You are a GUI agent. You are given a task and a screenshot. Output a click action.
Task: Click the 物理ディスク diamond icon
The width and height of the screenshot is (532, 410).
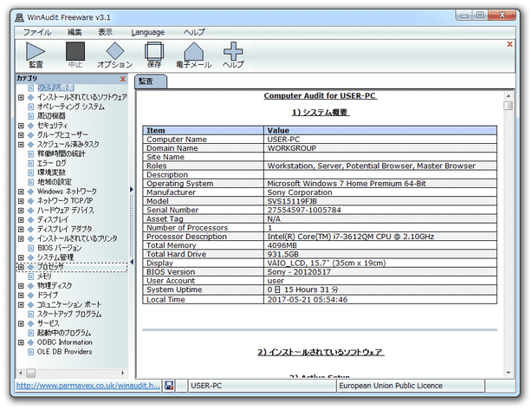pos(30,286)
